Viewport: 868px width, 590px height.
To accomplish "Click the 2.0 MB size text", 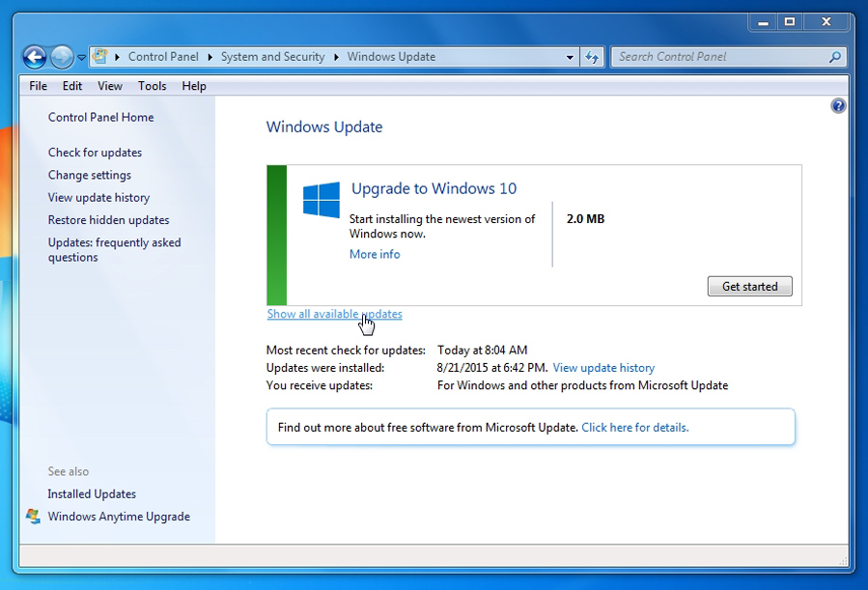I will pyautogui.click(x=586, y=218).
